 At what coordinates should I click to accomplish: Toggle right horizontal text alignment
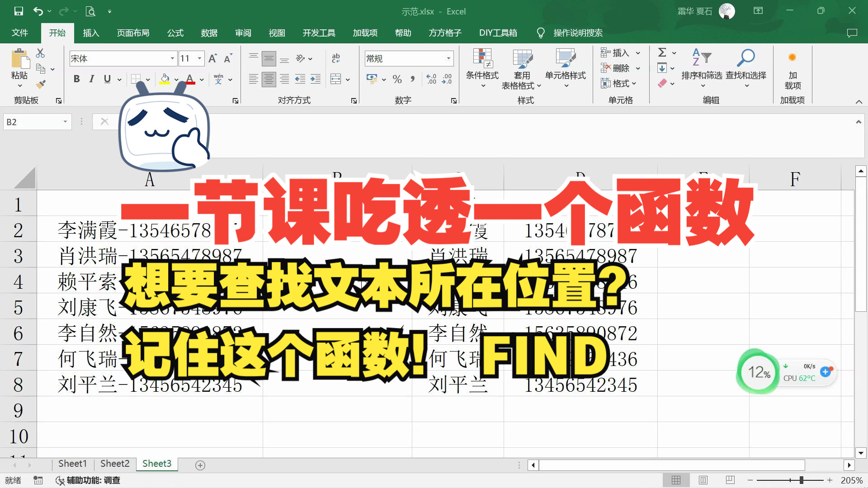tap(284, 79)
